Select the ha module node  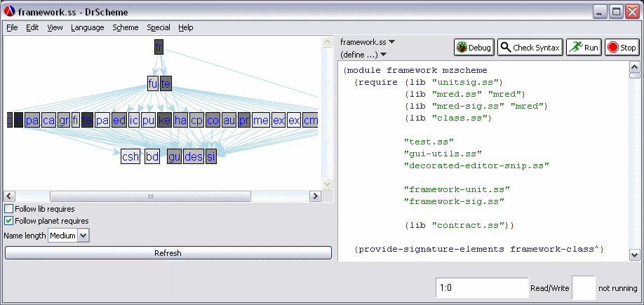(180, 121)
